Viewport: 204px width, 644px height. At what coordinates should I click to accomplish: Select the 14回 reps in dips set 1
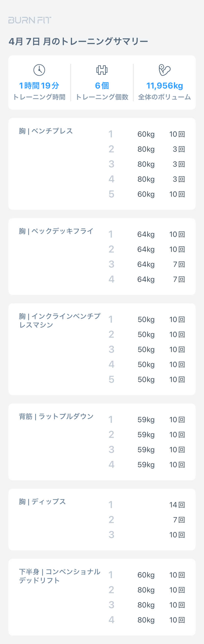tap(177, 505)
